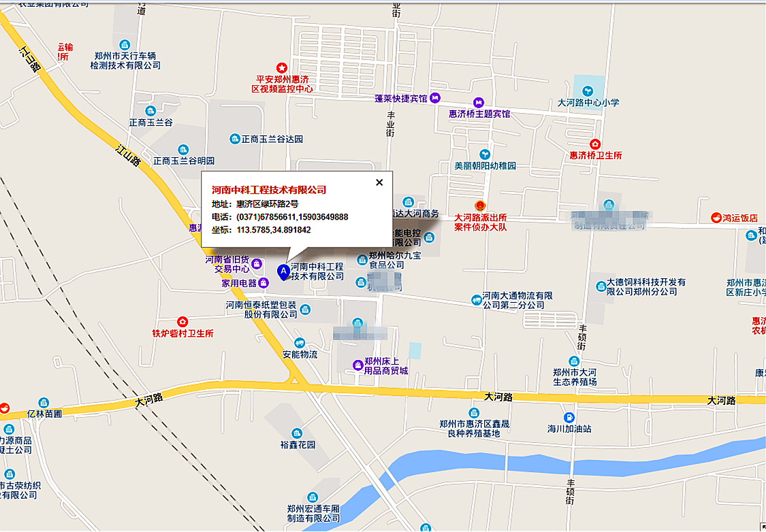This screenshot has width=766, height=532.
Task: Click the 大河路派出所 police emblem icon
Action: point(480,205)
